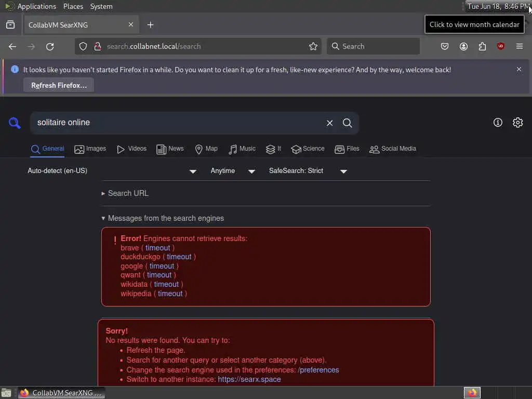This screenshot has width=532, height=399.
Task: Open the Firefox hamburger menu
Action: [x=520, y=46]
